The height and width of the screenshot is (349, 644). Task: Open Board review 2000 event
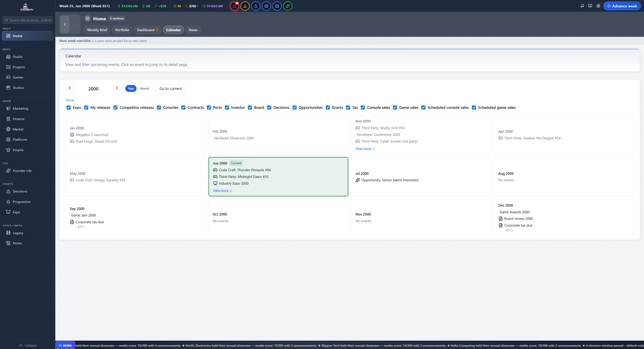pyautogui.click(x=516, y=219)
